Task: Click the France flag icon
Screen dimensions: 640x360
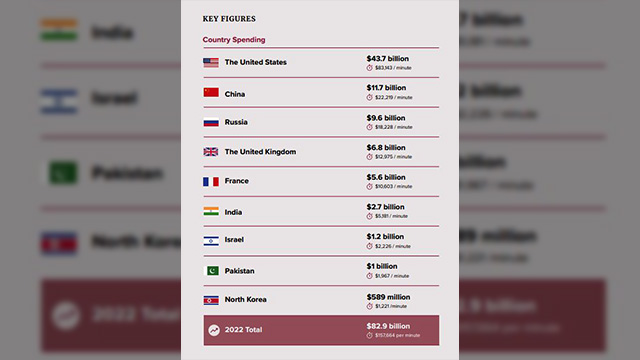Action: coord(211,181)
